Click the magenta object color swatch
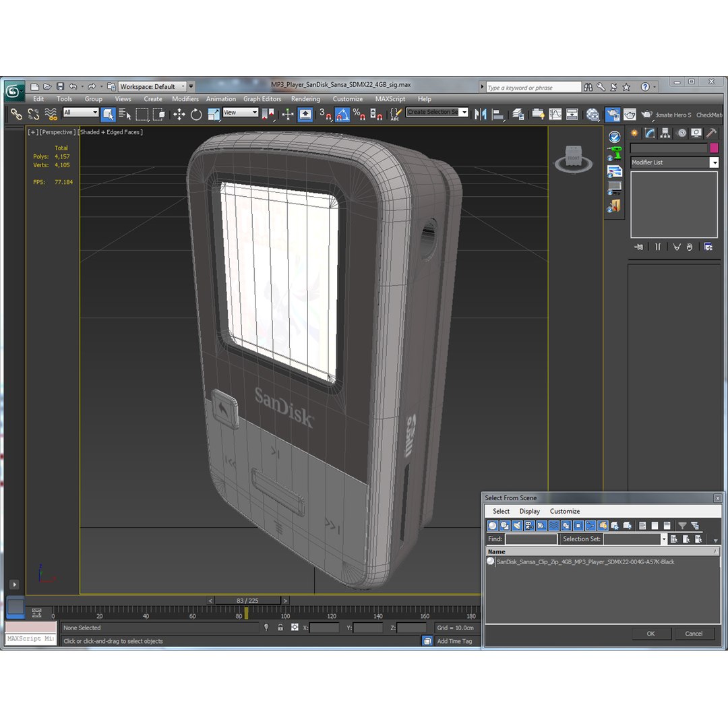 [x=714, y=148]
